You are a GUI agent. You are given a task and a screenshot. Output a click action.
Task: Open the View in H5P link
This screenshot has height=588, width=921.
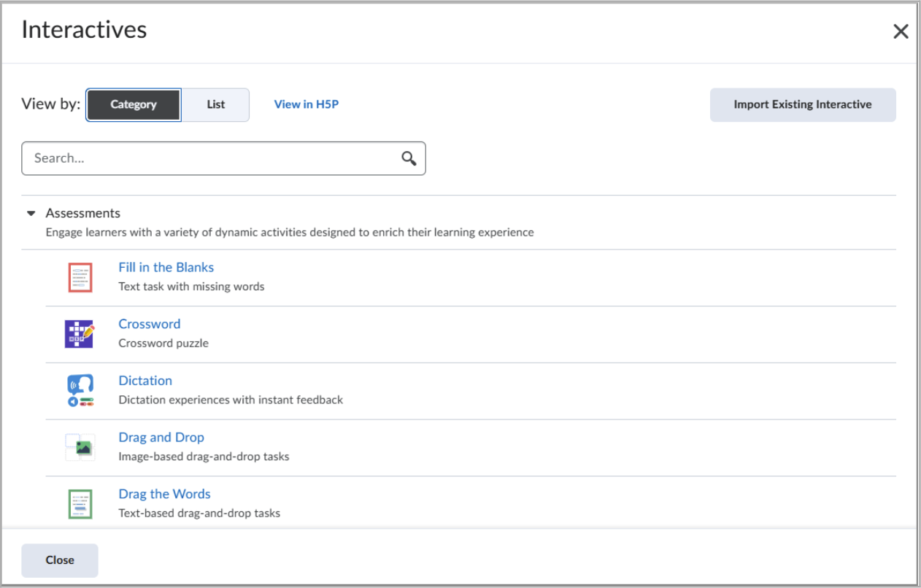[306, 104]
